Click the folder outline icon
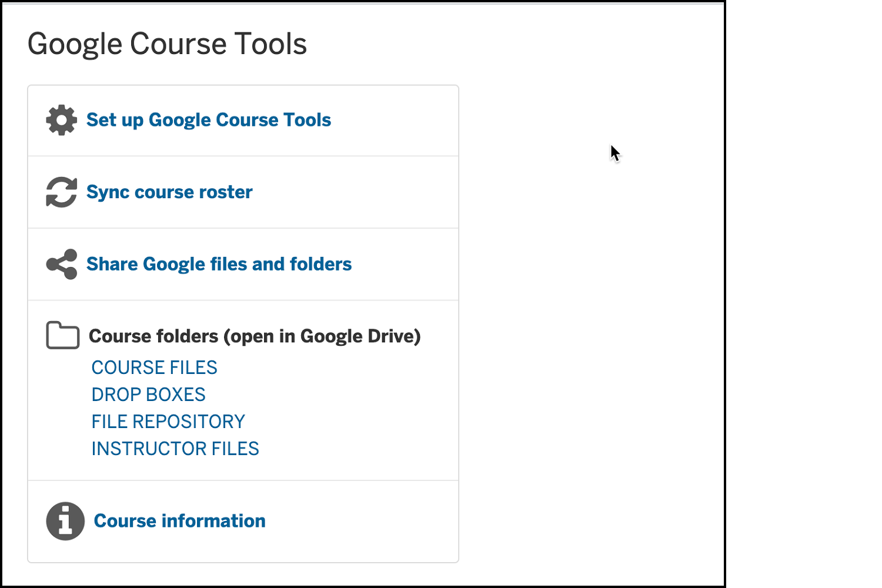The width and height of the screenshot is (882, 588). (x=63, y=335)
